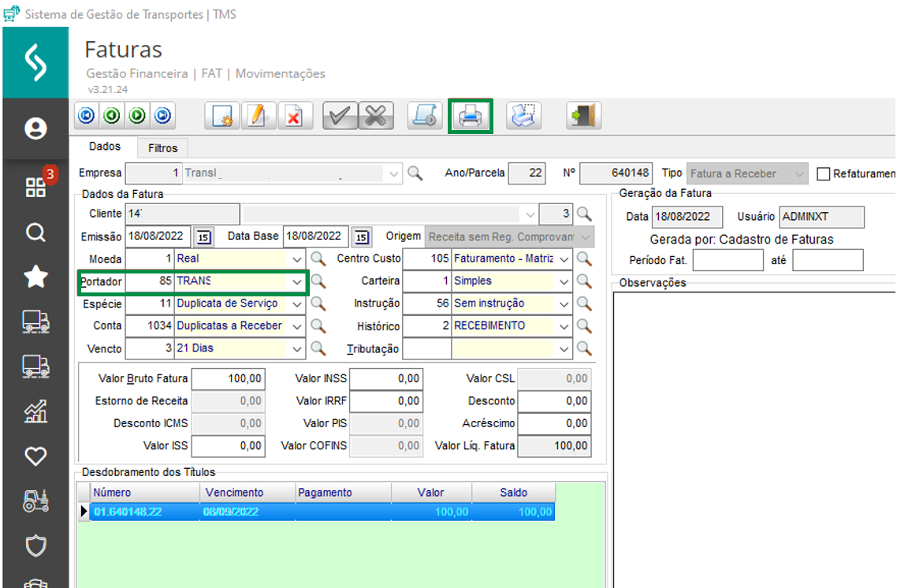Screen dimensions: 908x588
Task: Click the confirm checkmark toolbar button
Action: tap(340, 117)
